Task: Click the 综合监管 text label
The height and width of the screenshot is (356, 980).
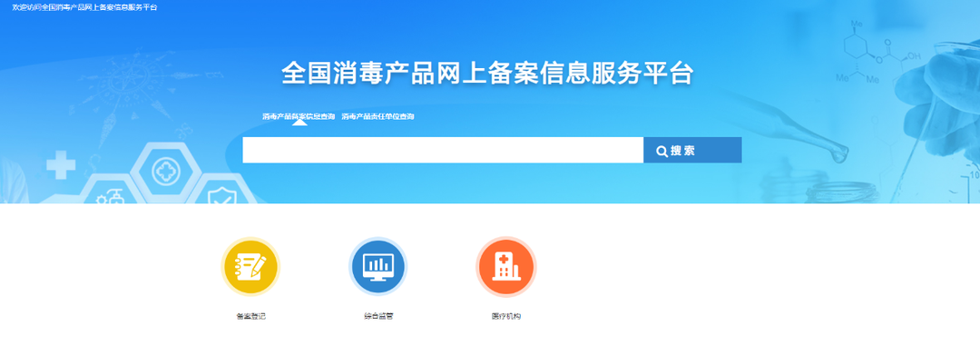Action: (x=378, y=317)
